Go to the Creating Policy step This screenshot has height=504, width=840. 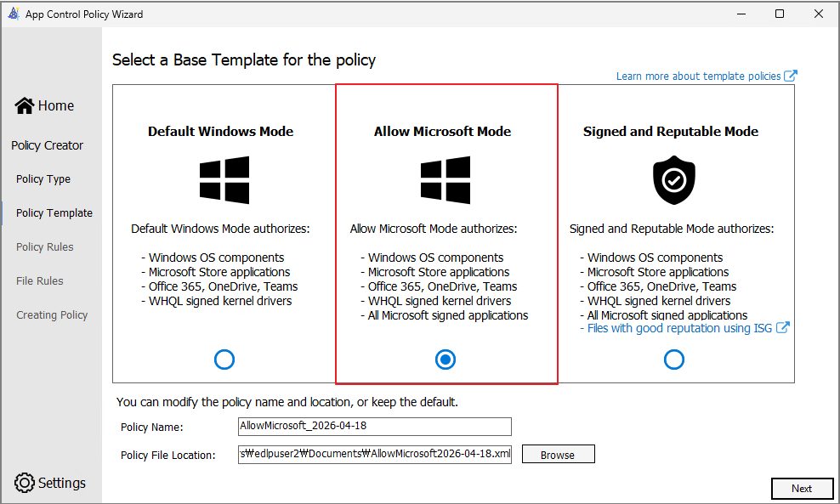51,315
